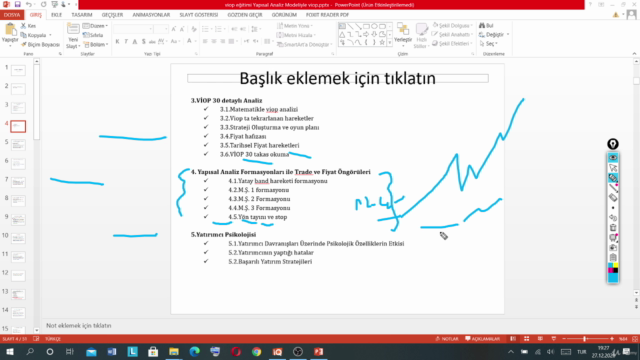Open the GÖRÜNÜM ribbon tab
This screenshot has width=640, height=360.
pyautogui.click(x=284, y=15)
